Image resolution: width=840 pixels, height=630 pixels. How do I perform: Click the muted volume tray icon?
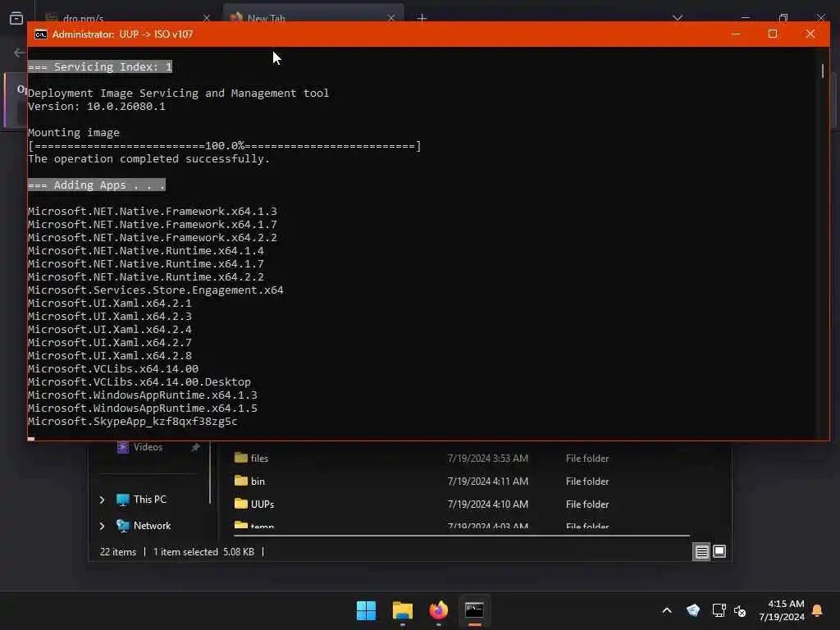tap(740, 610)
